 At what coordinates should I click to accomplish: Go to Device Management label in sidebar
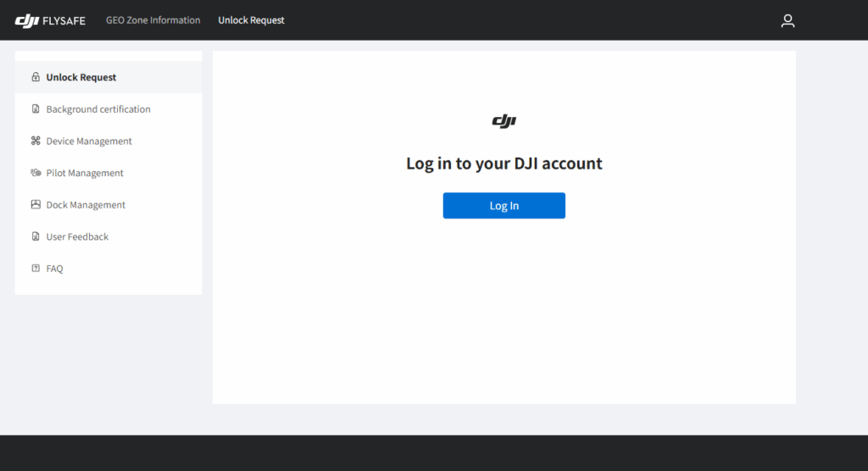coord(88,141)
